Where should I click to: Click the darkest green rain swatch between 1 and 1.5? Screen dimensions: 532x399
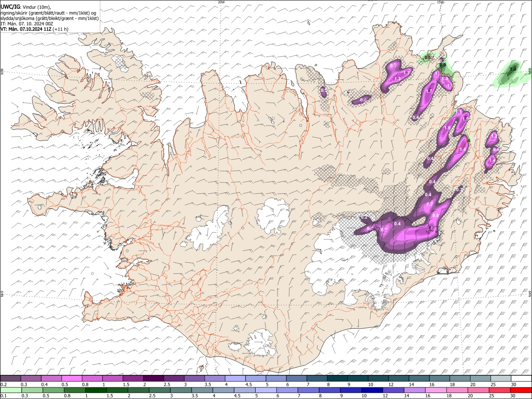(x=96, y=390)
